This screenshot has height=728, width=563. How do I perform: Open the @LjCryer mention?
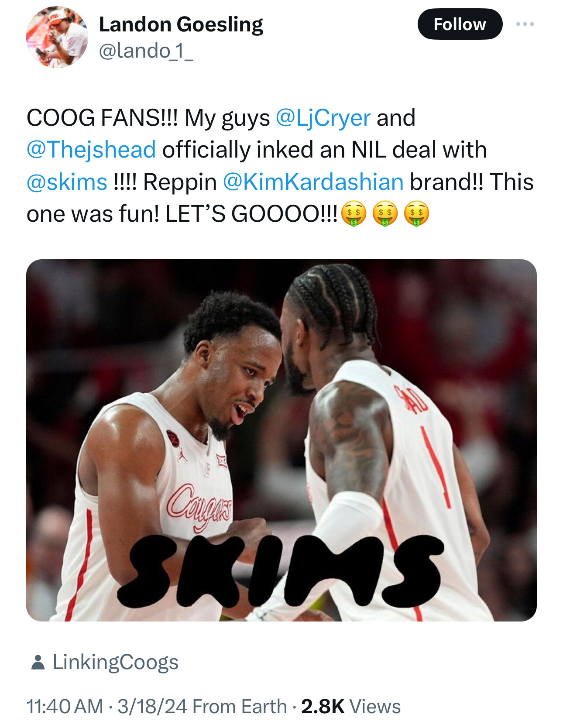[x=323, y=118]
